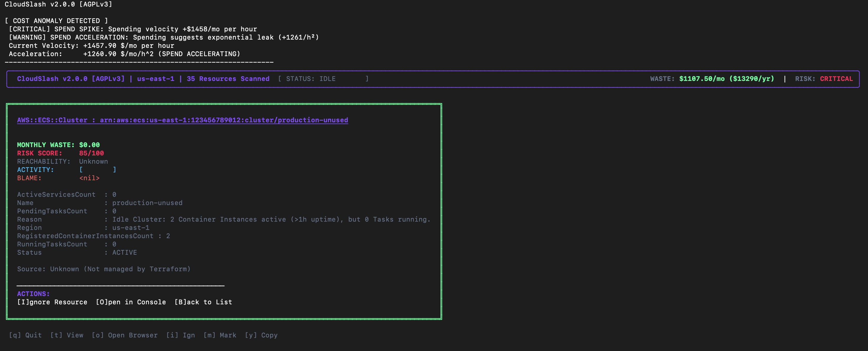Select the Ignore Resource action
Viewport: 868px width, 351px height.
[52, 302]
